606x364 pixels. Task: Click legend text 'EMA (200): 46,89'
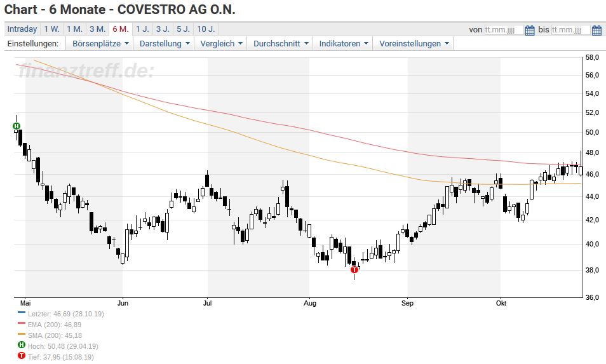[x=55, y=325]
